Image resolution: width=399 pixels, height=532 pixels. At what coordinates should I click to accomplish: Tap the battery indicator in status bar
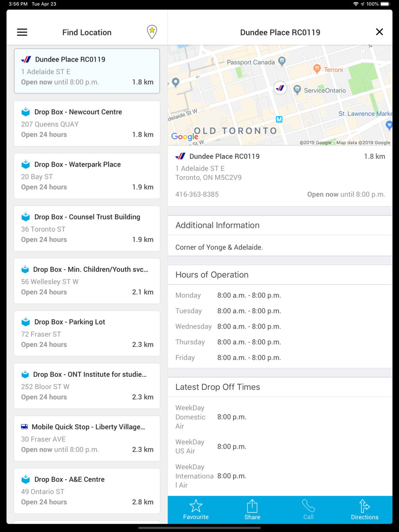(x=385, y=4)
